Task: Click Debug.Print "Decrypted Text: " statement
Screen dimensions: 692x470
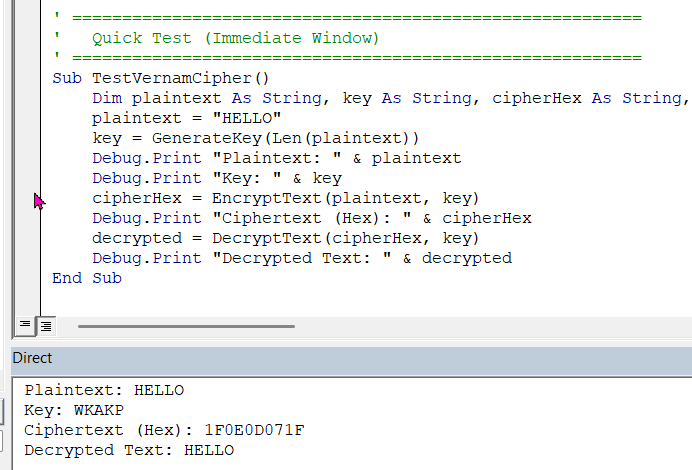Action: 302,258
